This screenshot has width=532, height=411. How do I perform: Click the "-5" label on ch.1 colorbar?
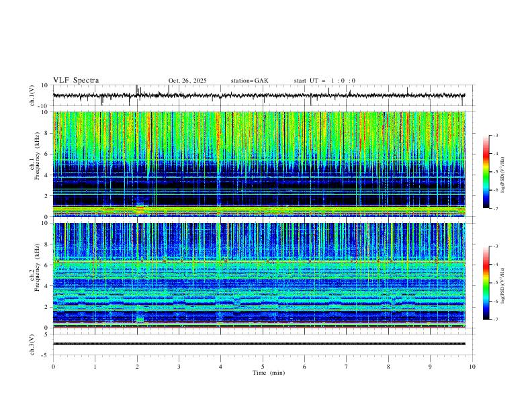(x=495, y=172)
